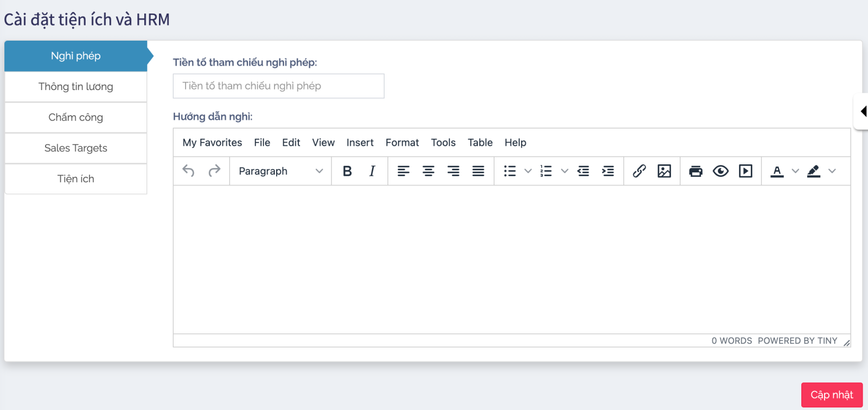Expand the bullet list style options arrow
The width and height of the screenshot is (868, 410).
[528, 171]
